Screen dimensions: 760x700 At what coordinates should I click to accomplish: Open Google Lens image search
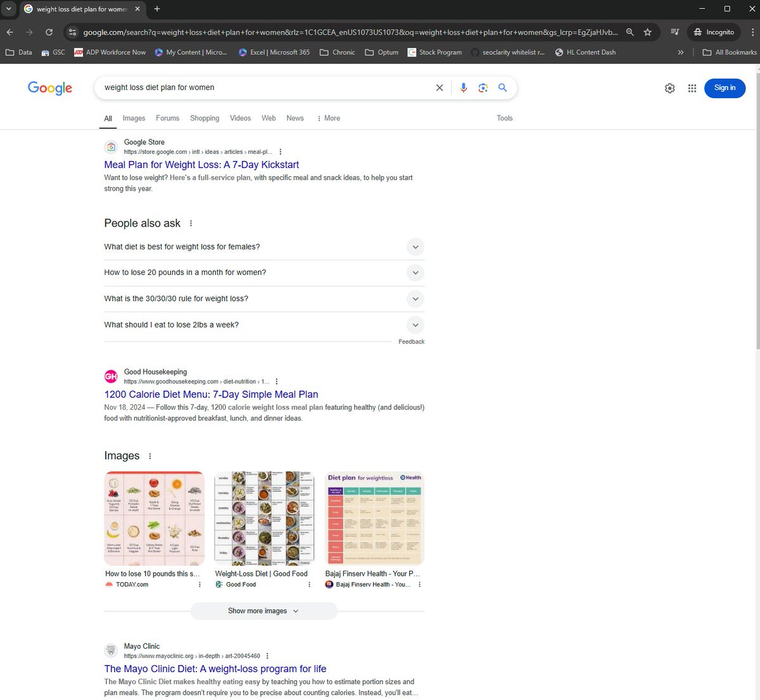tap(483, 88)
